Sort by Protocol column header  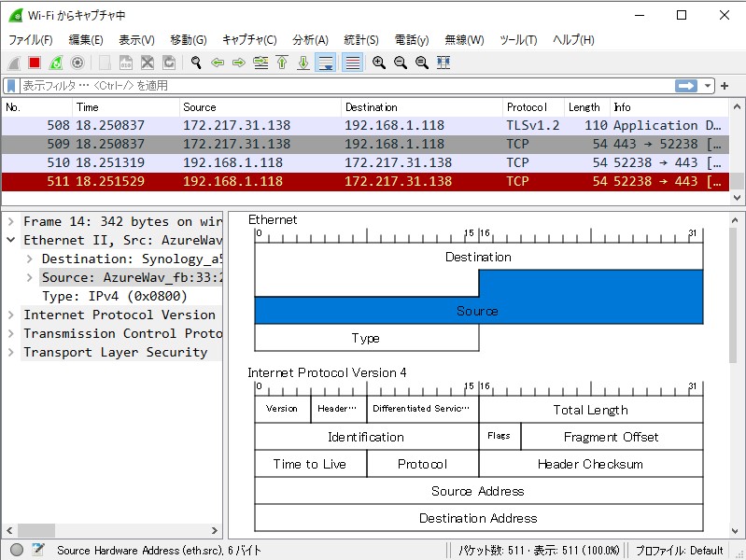(533, 107)
